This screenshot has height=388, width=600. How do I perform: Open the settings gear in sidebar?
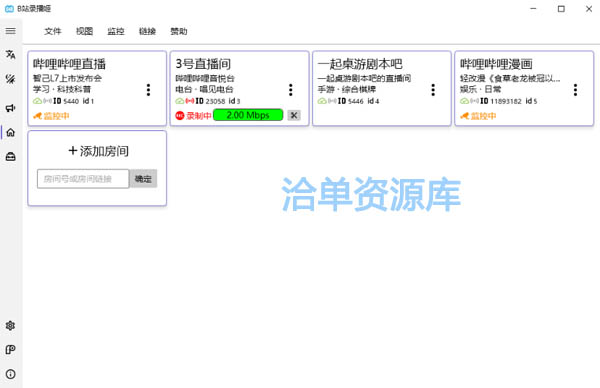click(x=11, y=326)
